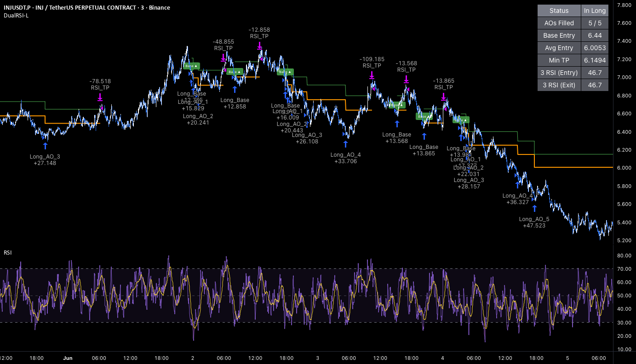Select the 6.0053 average entry value
This screenshot has width=636, height=364.
point(595,48)
